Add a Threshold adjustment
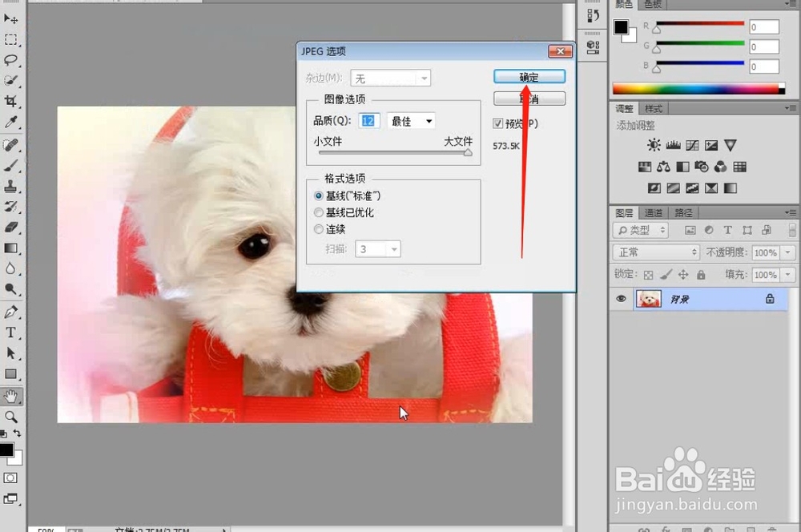 [x=692, y=188]
